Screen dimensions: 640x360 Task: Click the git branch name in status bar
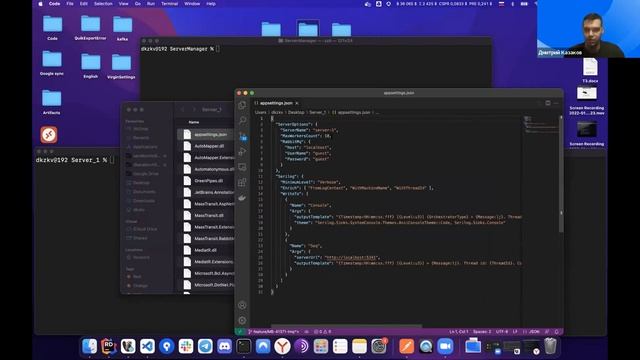273,332
